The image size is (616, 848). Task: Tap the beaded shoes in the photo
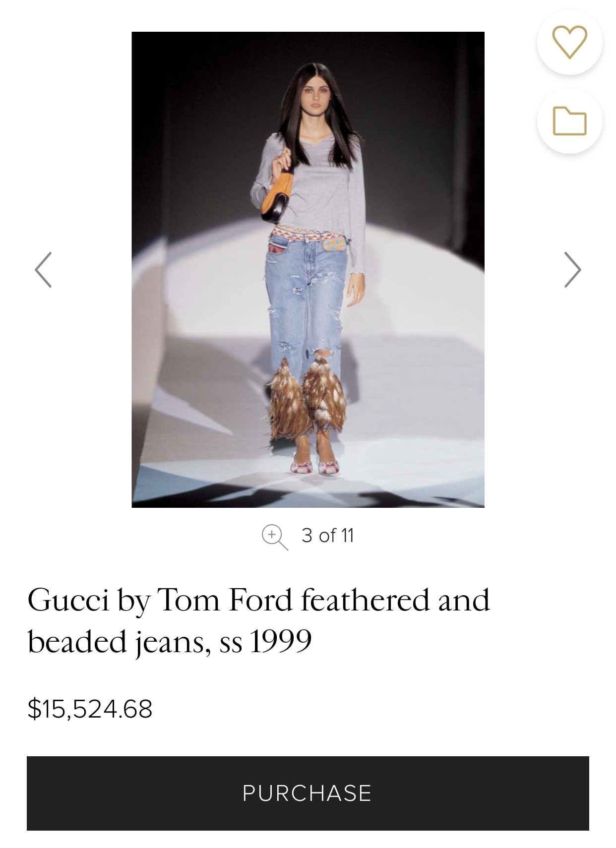314,467
